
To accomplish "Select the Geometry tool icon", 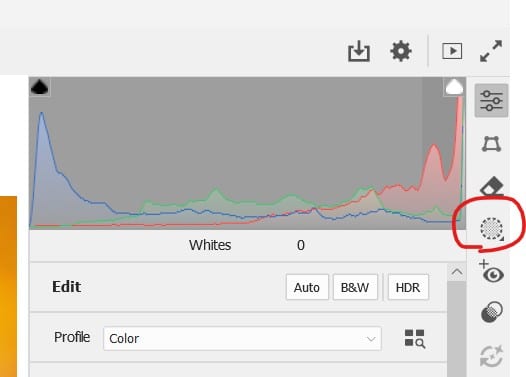I will coord(491,144).
